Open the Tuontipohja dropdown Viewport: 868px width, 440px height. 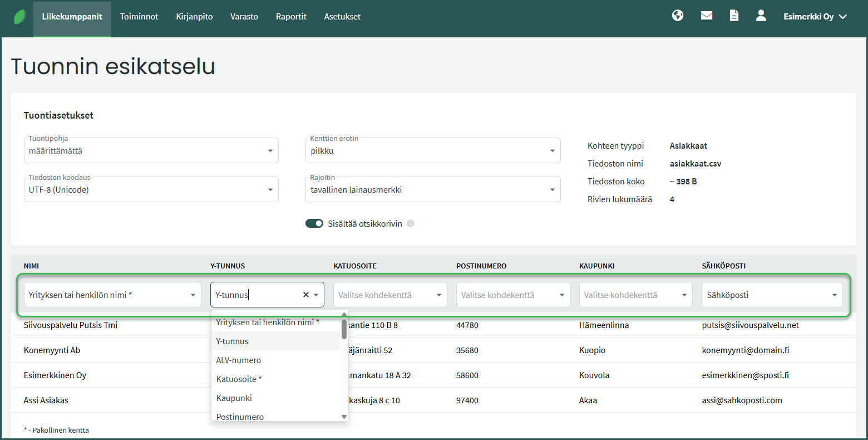tap(151, 151)
